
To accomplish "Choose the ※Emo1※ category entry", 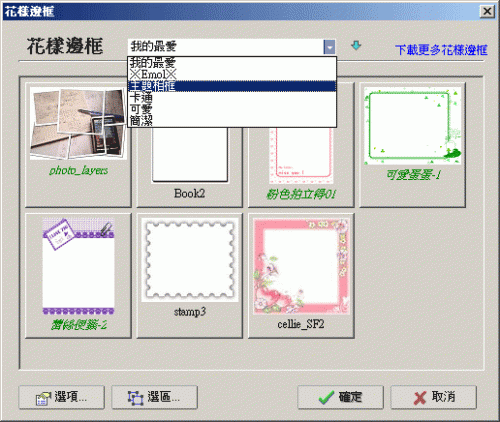I will coord(232,74).
